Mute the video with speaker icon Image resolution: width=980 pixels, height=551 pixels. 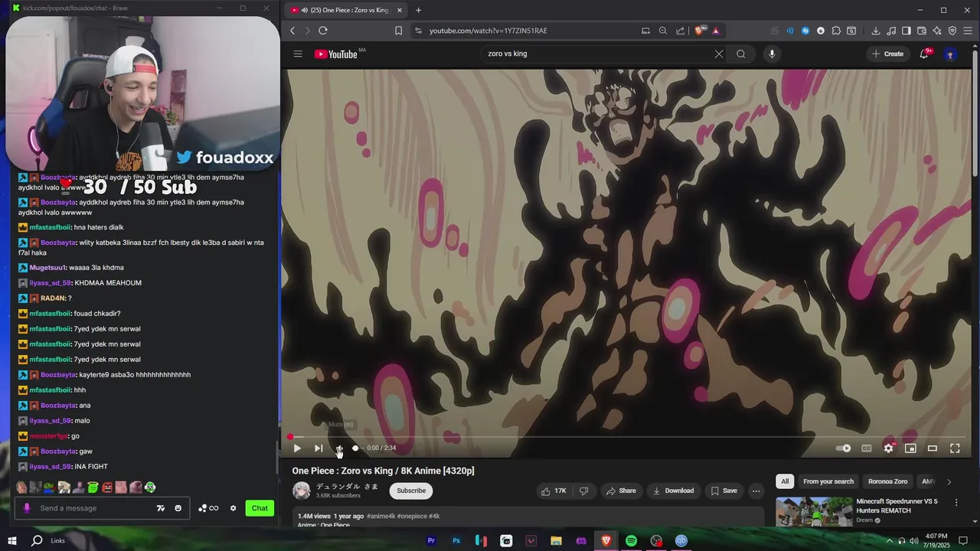(339, 448)
